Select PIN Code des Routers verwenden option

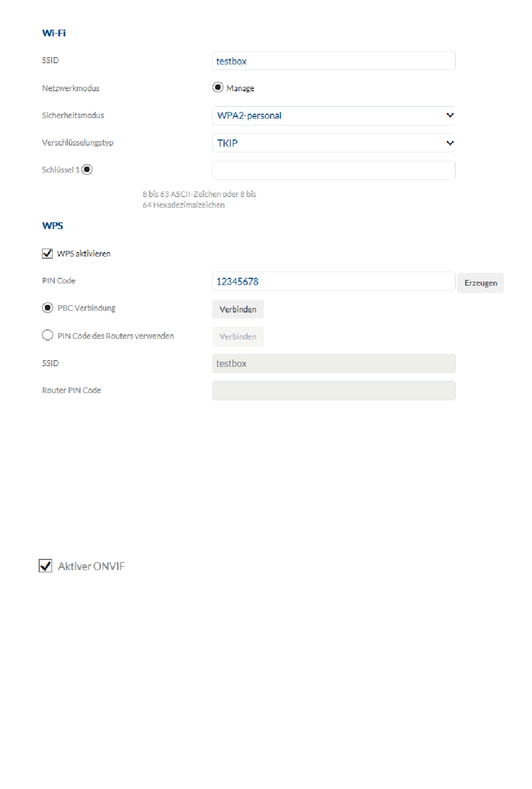[x=48, y=335]
